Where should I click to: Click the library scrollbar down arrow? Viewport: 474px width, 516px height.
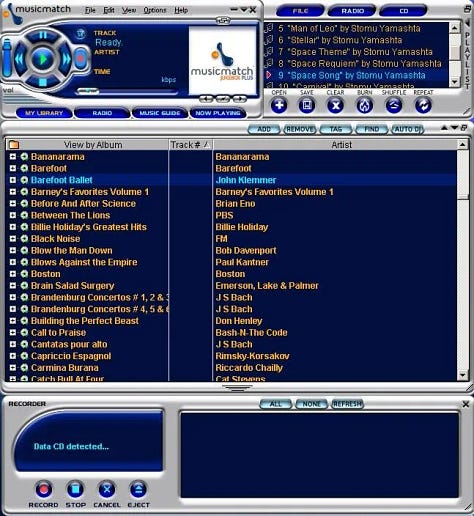point(462,375)
